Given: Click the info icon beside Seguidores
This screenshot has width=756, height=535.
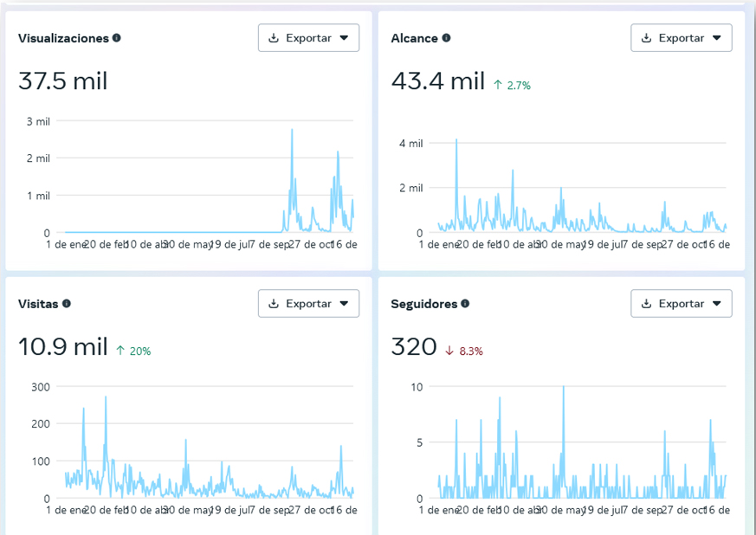Looking at the screenshot, I should [465, 303].
